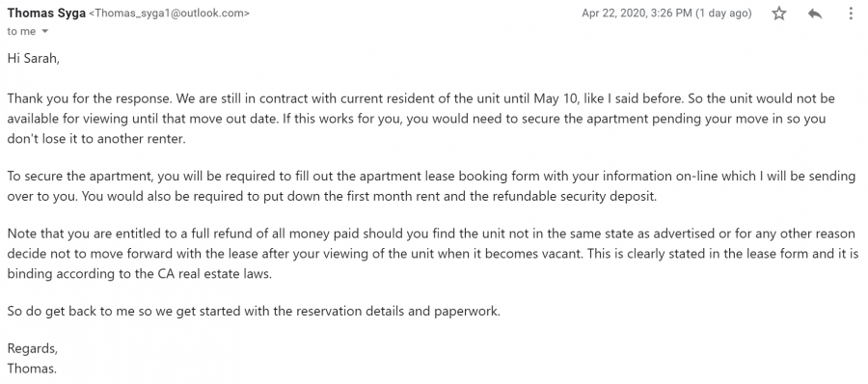Image resolution: width=868 pixels, height=384 pixels.
Task: Click the reply arrow icon
Action: coord(815,14)
